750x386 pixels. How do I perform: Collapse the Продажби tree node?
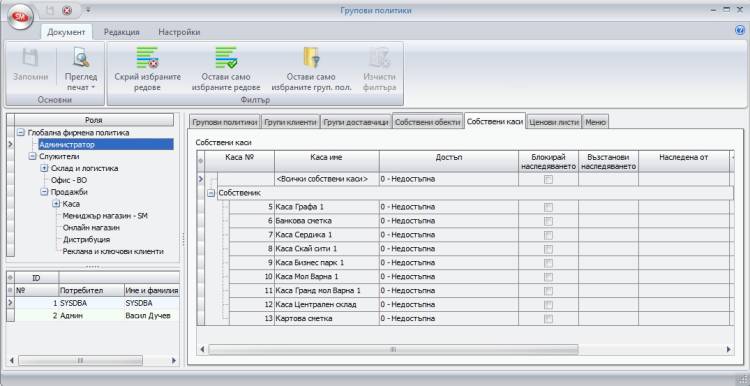tap(44, 192)
